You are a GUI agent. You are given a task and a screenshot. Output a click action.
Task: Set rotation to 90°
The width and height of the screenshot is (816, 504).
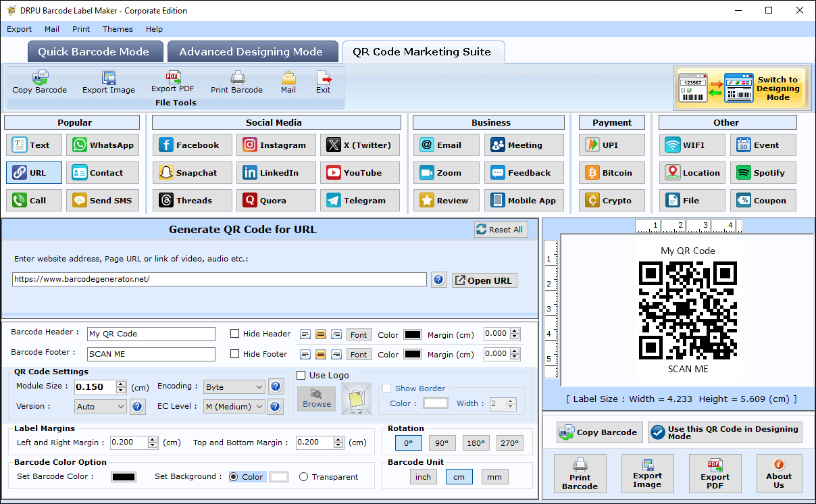tap(442, 443)
